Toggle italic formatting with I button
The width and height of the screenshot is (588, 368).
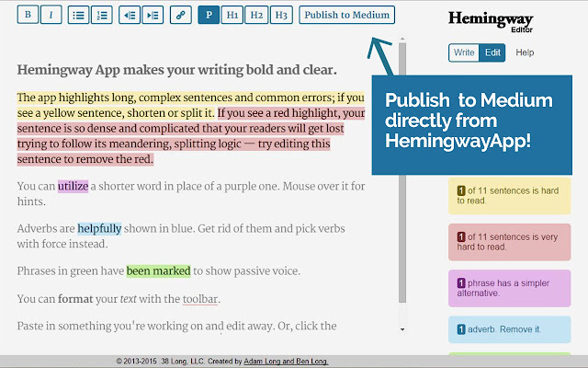(x=51, y=15)
